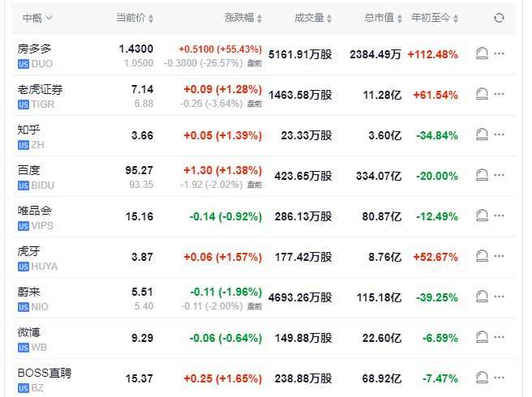
Task: Open more options for 房多多 row
Action: (x=499, y=53)
